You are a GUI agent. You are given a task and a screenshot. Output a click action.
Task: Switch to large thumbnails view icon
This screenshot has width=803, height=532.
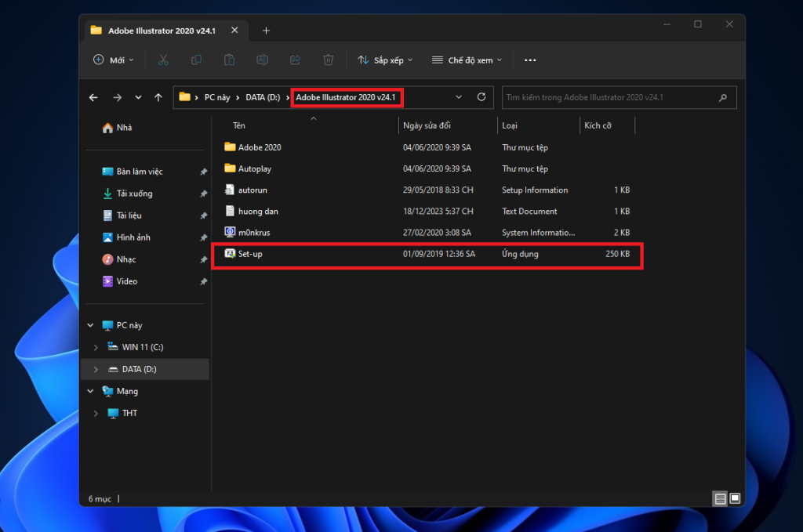coord(735,498)
